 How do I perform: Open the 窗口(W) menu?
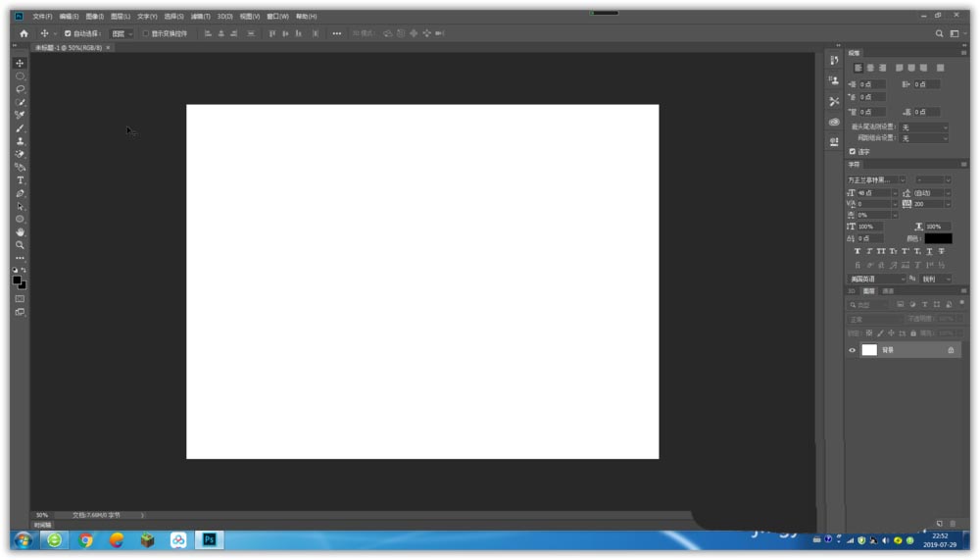coord(277,17)
